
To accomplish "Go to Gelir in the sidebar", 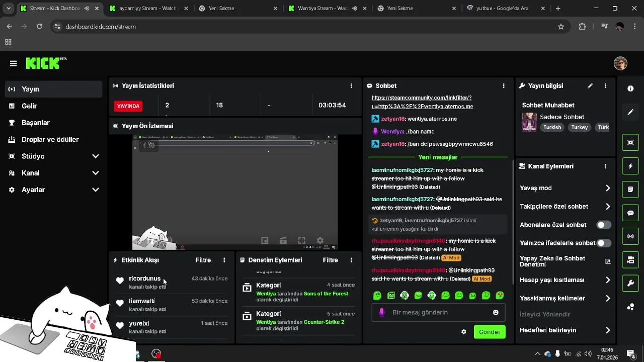I will [x=53, y=106].
